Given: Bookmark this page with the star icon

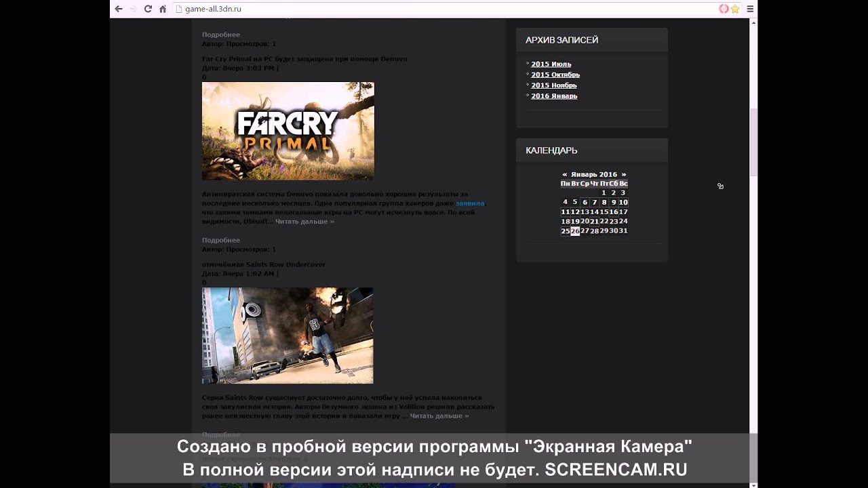Looking at the screenshot, I should pyautogui.click(x=734, y=9).
